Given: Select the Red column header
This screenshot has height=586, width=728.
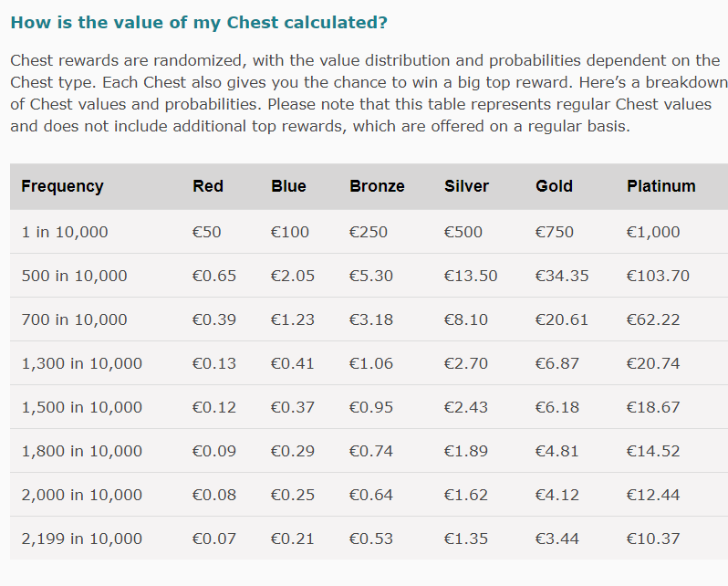Looking at the screenshot, I should 208,186.
